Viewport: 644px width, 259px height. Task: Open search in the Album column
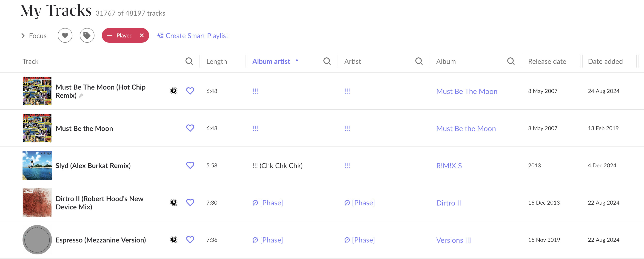511,61
